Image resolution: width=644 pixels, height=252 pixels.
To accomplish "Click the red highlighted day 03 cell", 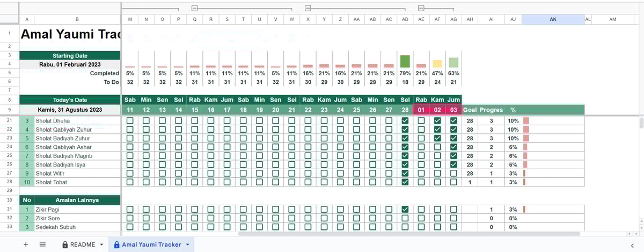I will [453, 110].
